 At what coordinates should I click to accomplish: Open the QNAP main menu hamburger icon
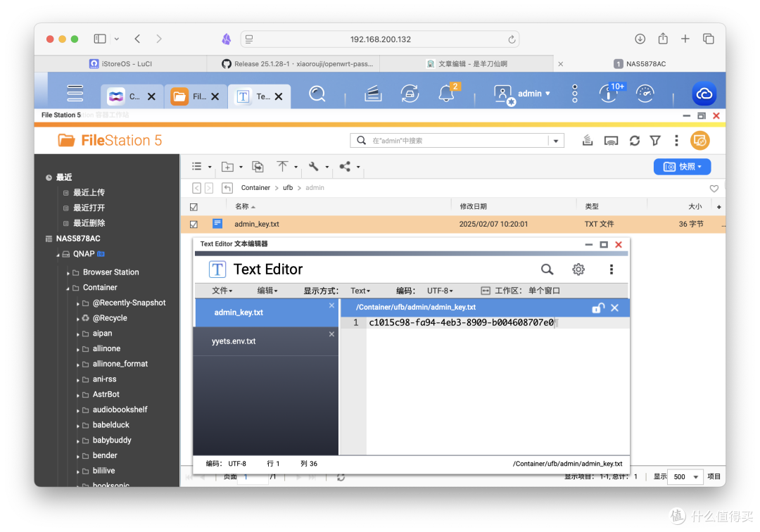point(75,93)
